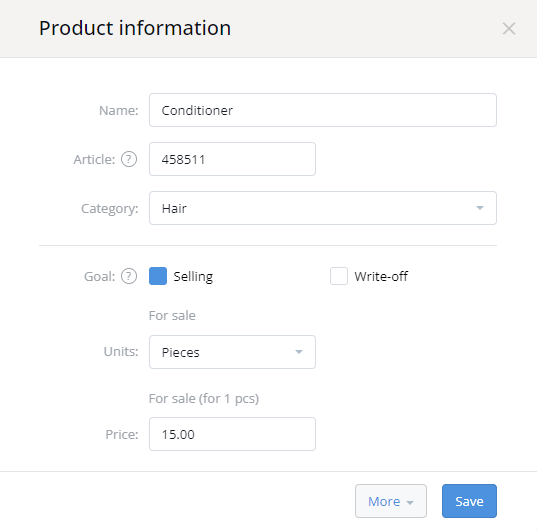Click the Price field label
Screen dimensions: 537x530
[x=122, y=434]
